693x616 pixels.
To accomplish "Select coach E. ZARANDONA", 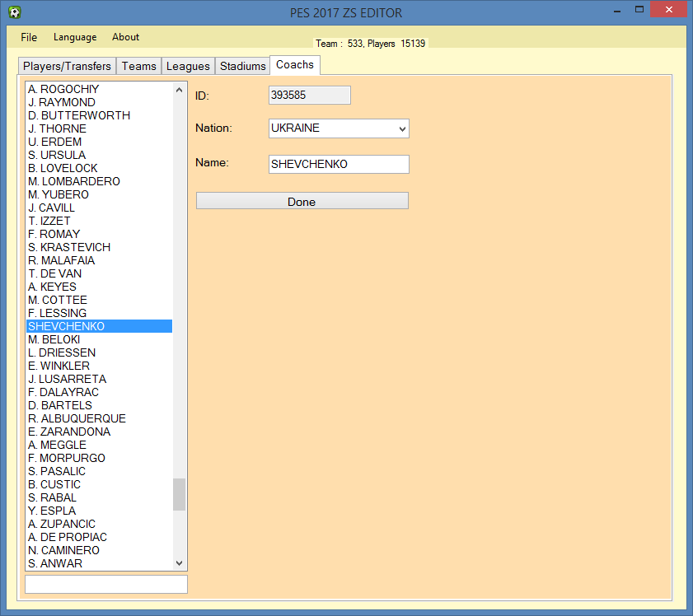I will [99, 432].
